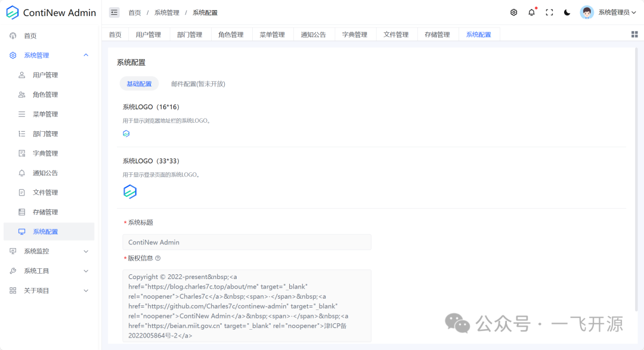
Task: Click the small 16x16 system LOGO thumbnail
Action: coord(126,133)
